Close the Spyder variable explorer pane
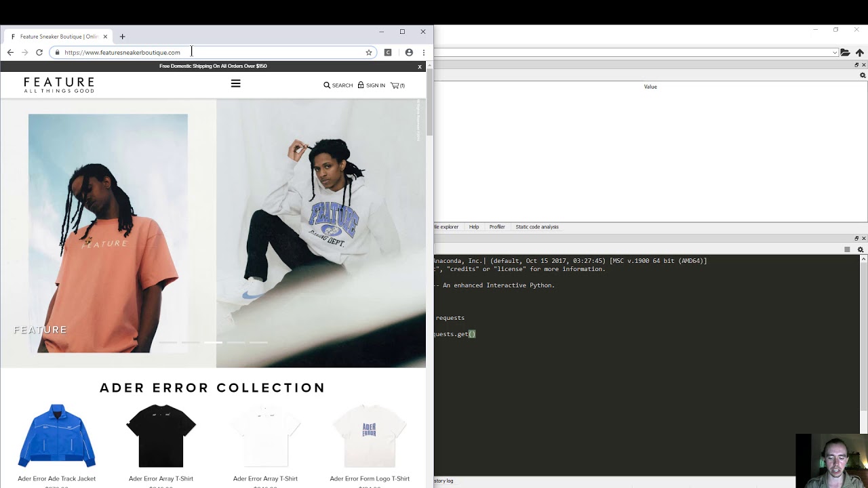This screenshot has height=488, width=868. tap(863, 65)
